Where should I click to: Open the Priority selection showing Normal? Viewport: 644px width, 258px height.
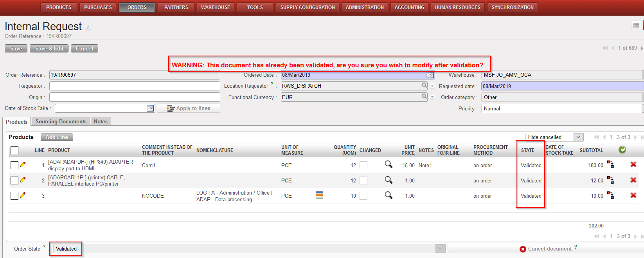[562, 108]
